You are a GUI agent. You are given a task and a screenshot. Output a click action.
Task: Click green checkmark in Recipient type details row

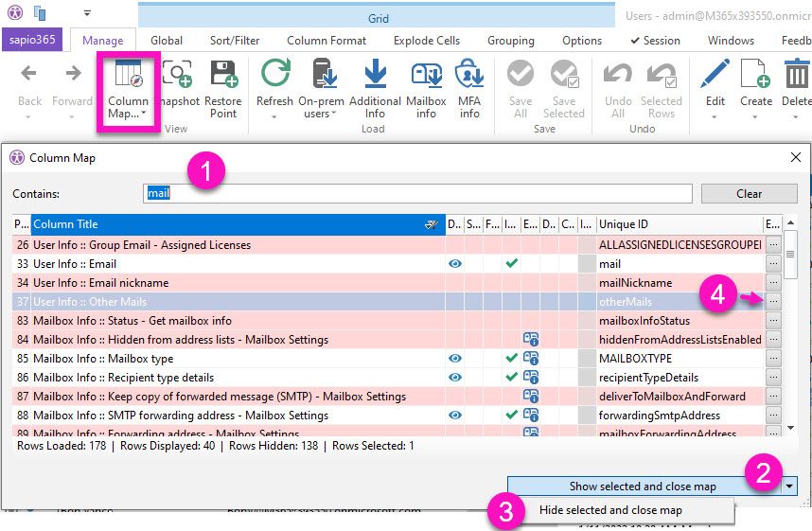tap(512, 377)
